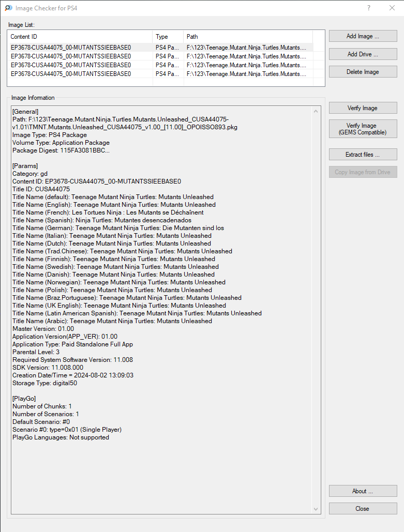Click the Add Image button

(x=363, y=36)
